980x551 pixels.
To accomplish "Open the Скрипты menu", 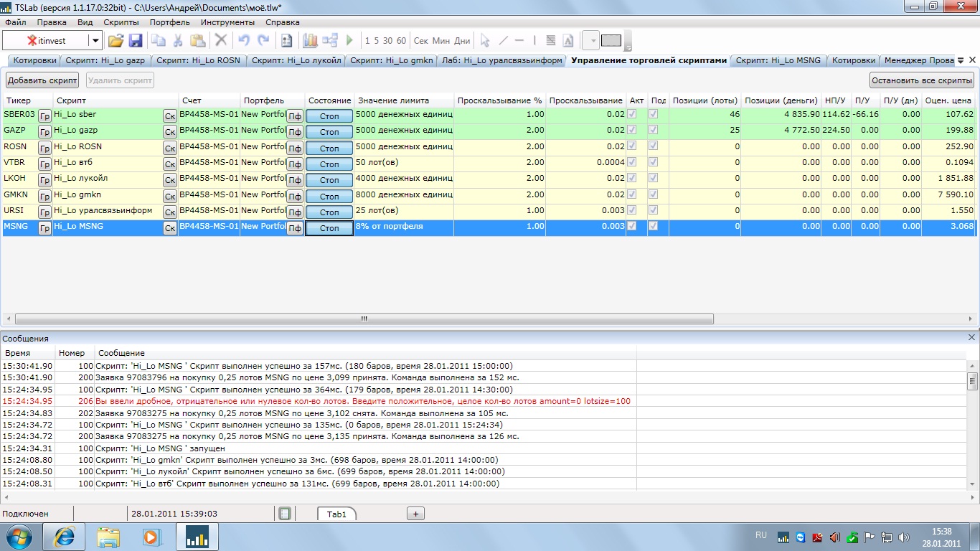I will coord(121,22).
